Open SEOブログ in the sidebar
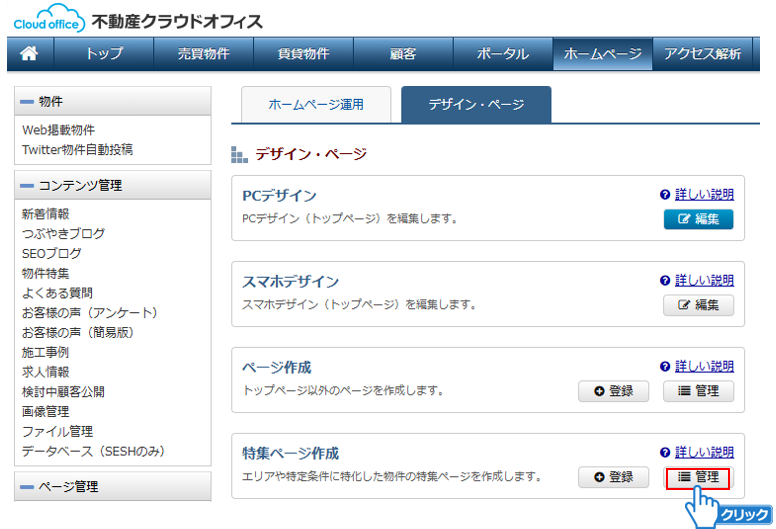Screen dimensions: 776x529 click(x=52, y=253)
